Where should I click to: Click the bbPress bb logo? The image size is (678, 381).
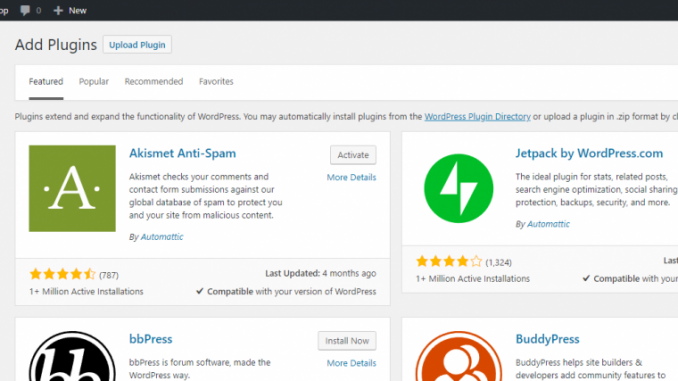coord(72,356)
